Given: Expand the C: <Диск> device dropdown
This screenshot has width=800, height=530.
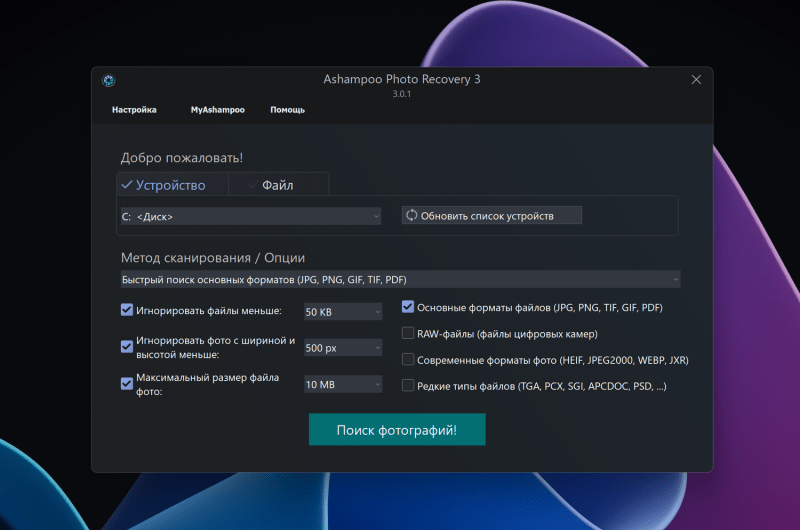Looking at the screenshot, I should [251, 216].
